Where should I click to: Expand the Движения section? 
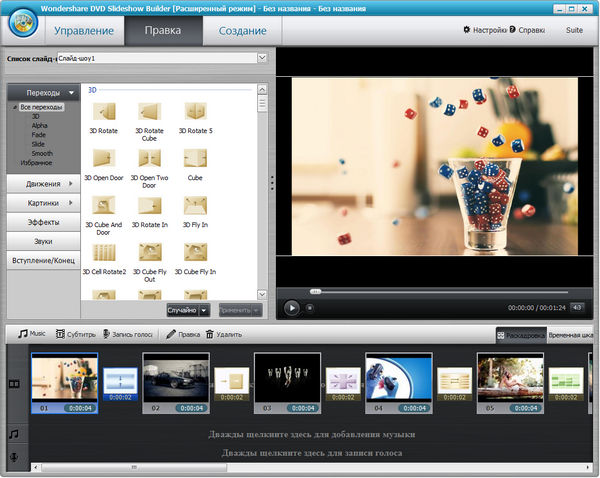(43, 184)
